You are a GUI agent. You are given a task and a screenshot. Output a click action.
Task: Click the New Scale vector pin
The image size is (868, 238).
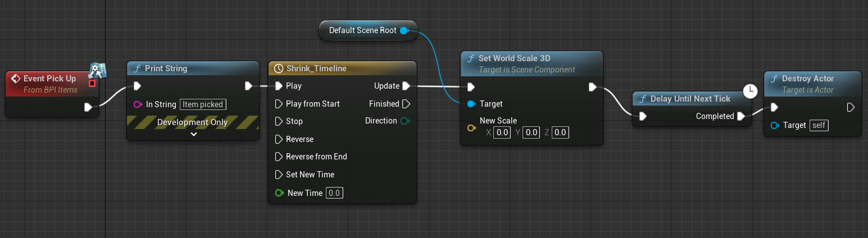pyautogui.click(x=471, y=128)
